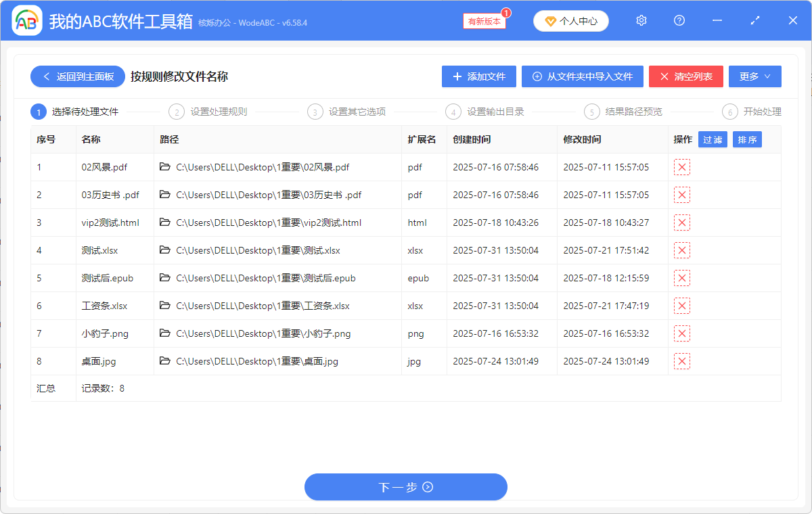Open the settings gear icon

(x=641, y=20)
